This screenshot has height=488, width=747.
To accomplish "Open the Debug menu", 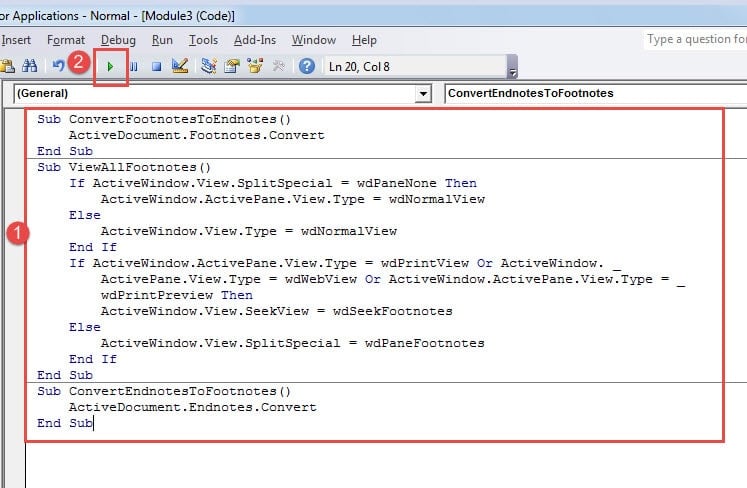I will pyautogui.click(x=118, y=40).
